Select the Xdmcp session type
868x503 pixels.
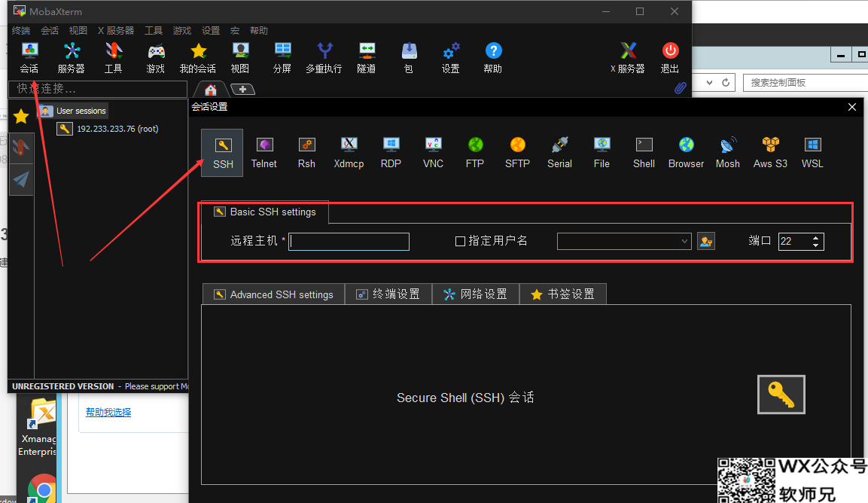point(349,153)
